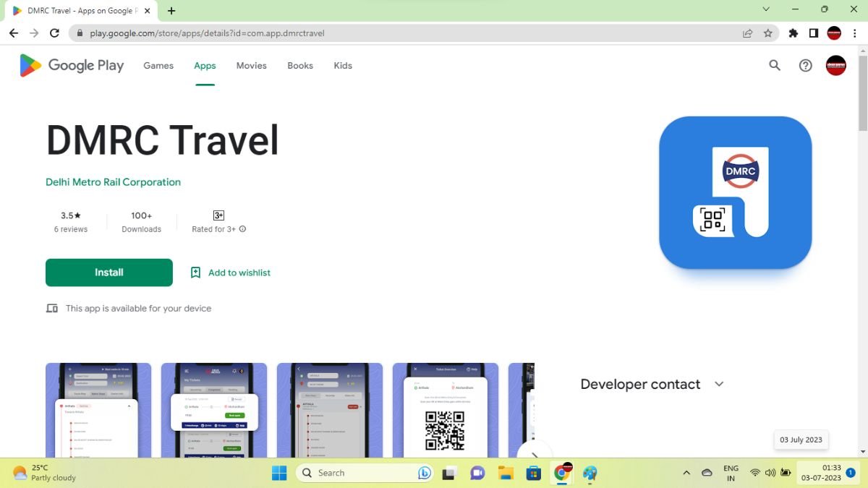Click the OneDrive cloud tray icon
868x488 pixels.
point(707,473)
